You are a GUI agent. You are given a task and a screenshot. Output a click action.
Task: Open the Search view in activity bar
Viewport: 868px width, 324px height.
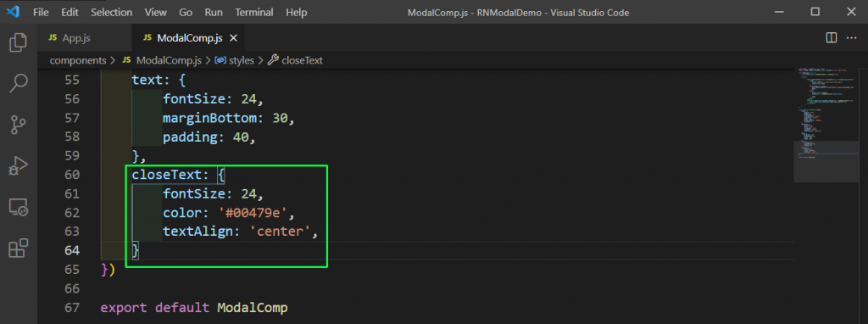tap(19, 84)
